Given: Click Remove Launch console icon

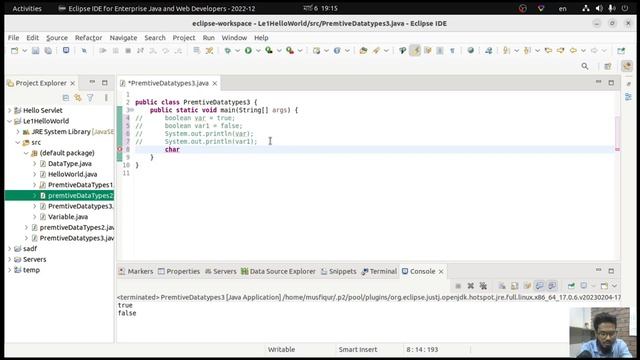Looking at the screenshot, I should [471, 286].
